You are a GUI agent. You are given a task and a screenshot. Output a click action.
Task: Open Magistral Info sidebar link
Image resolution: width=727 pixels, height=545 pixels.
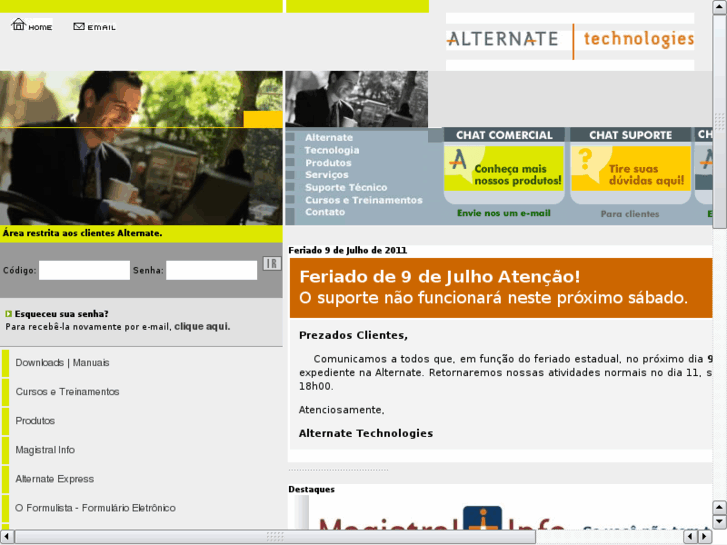[45, 450]
